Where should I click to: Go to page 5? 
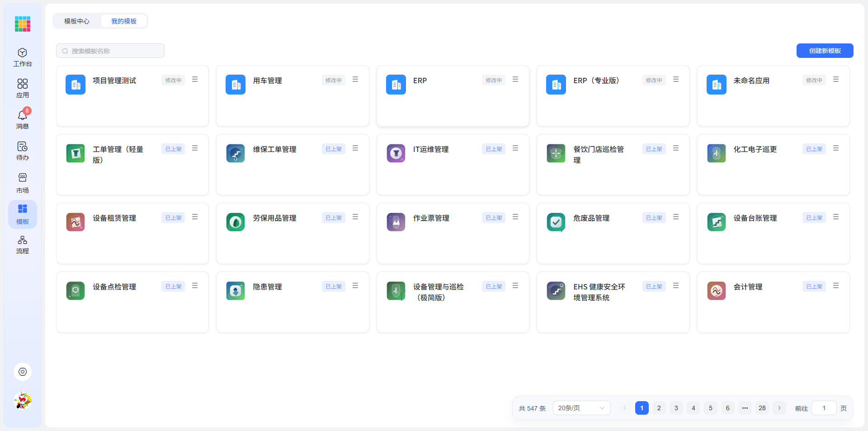[x=711, y=408]
